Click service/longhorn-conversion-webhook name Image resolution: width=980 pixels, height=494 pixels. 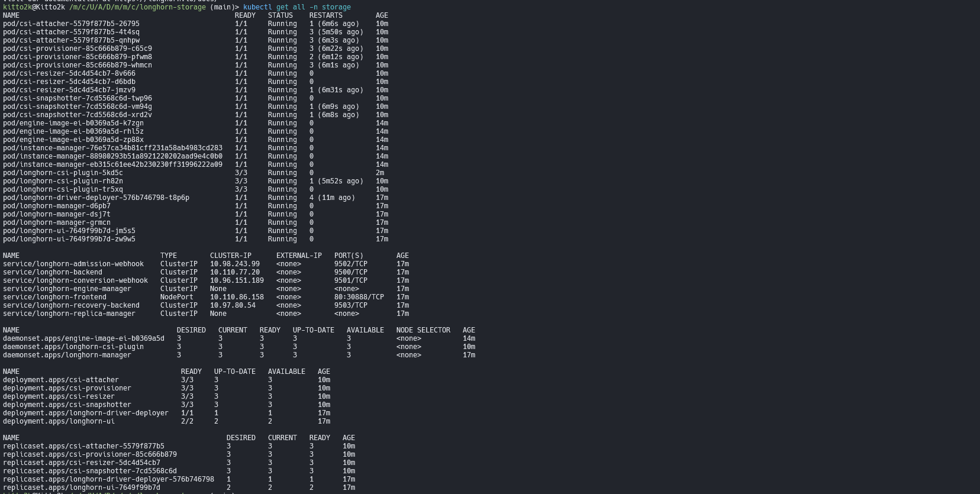tap(75, 280)
